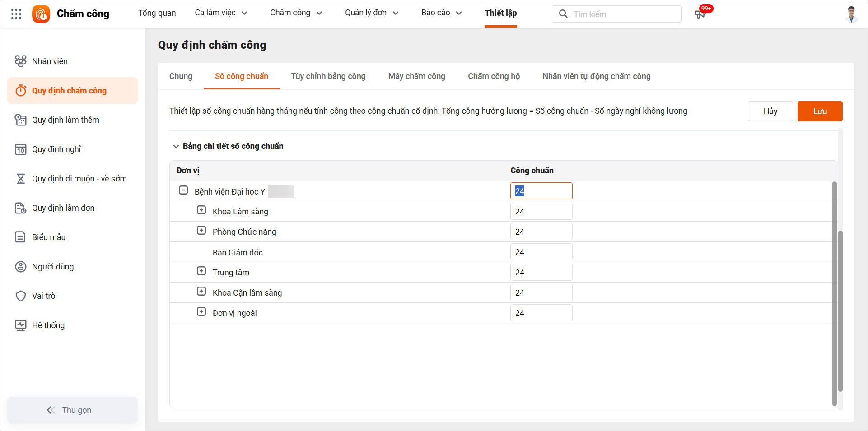The image size is (868, 431).
Task: Open Quy định làm thêm in the sidebar
Action: point(65,120)
